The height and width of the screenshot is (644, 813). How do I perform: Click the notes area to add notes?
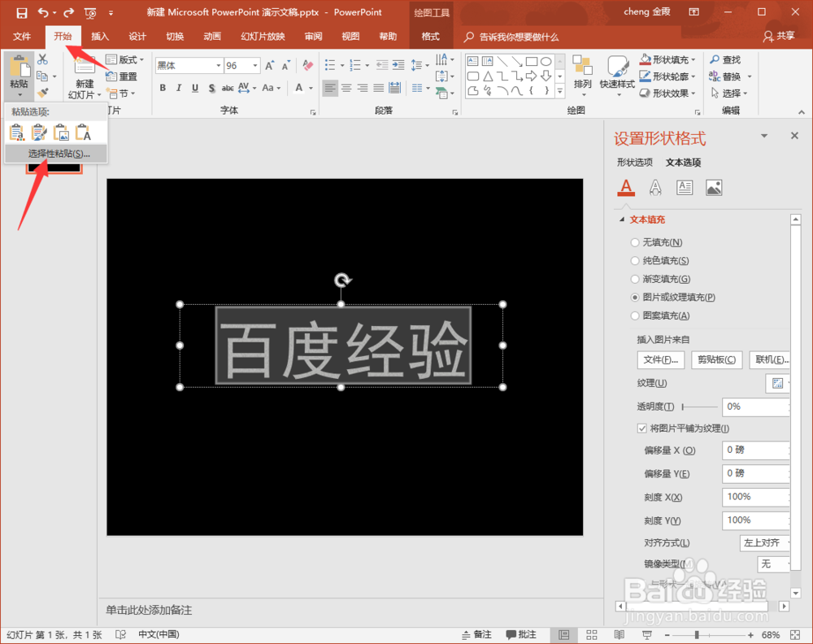click(350, 611)
